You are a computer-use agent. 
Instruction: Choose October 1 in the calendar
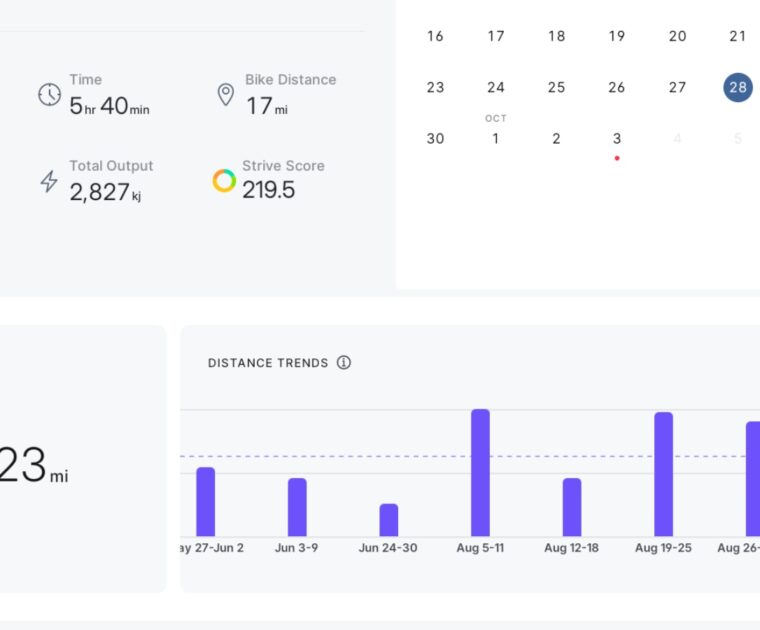coord(496,139)
